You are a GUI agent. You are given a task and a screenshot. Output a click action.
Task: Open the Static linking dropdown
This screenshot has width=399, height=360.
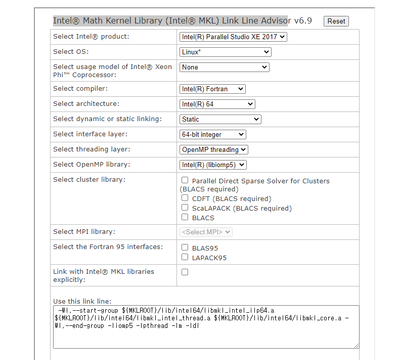click(x=220, y=119)
